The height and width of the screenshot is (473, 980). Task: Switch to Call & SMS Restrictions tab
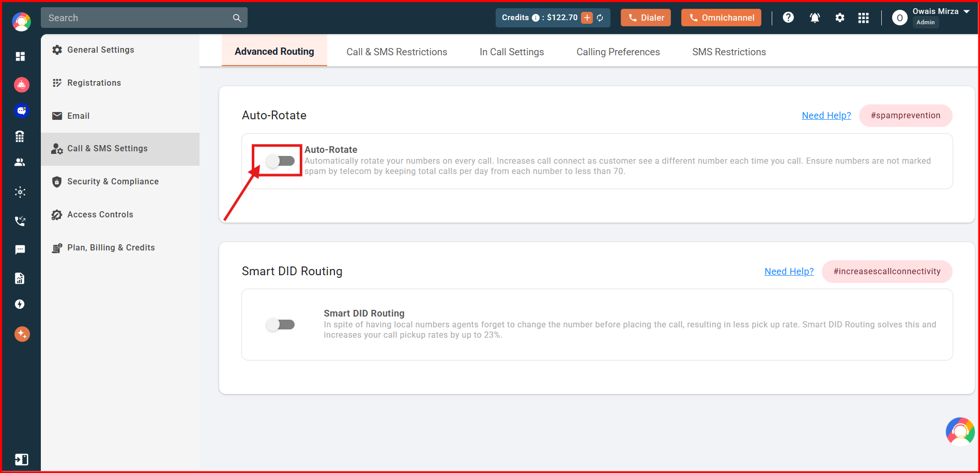(397, 52)
